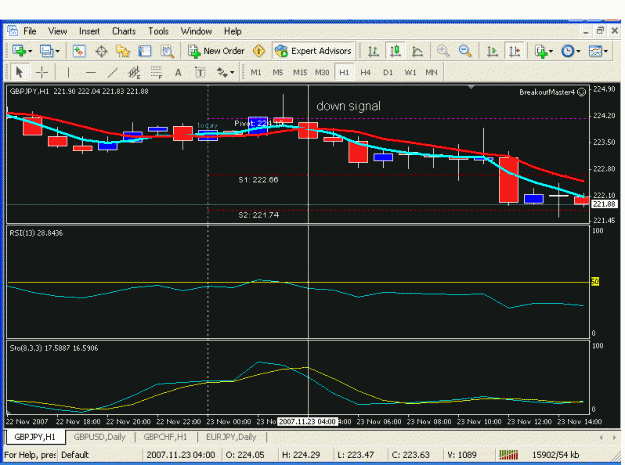This screenshot has height=465, width=625.
Task: Open the Strategy Tester icon
Action: click(x=167, y=51)
